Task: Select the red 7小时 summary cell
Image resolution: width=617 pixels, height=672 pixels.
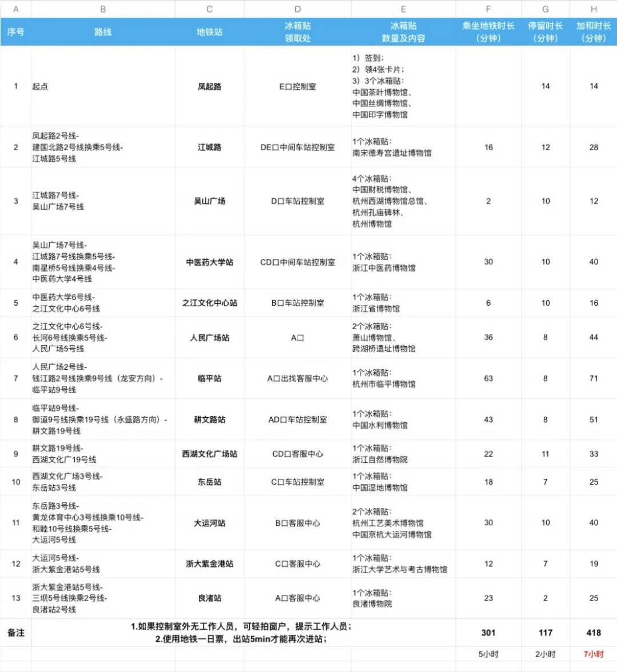Action: click(x=594, y=654)
